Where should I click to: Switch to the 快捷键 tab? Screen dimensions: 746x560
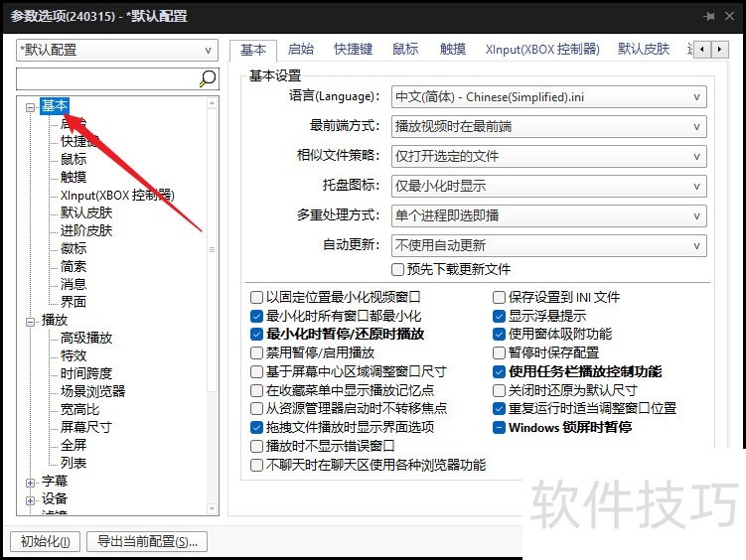point(353,49)
